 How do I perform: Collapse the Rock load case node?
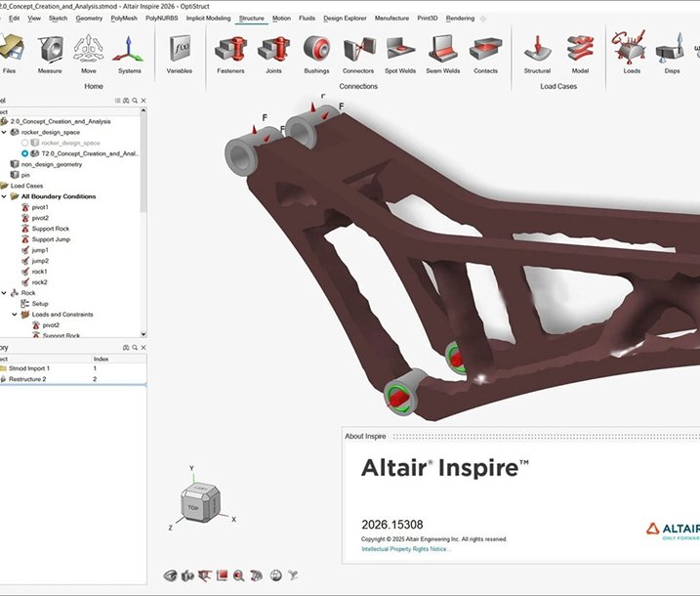(4, 293)
